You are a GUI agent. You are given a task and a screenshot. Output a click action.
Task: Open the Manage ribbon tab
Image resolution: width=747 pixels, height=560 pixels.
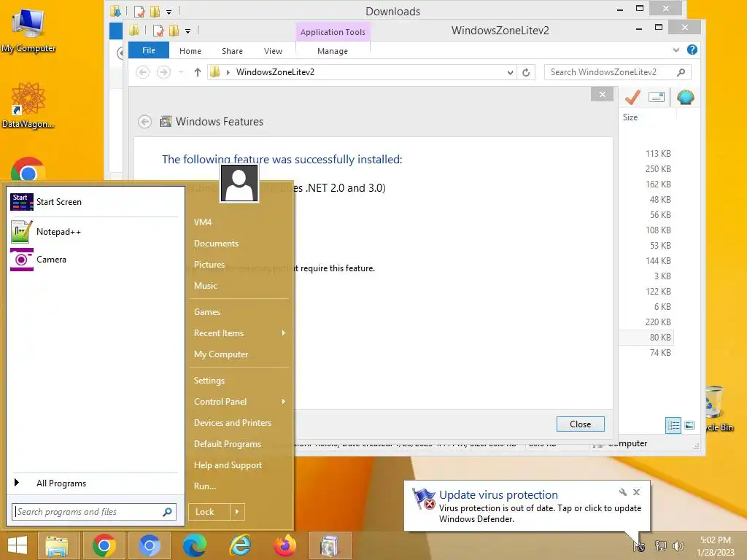[333, 51]
